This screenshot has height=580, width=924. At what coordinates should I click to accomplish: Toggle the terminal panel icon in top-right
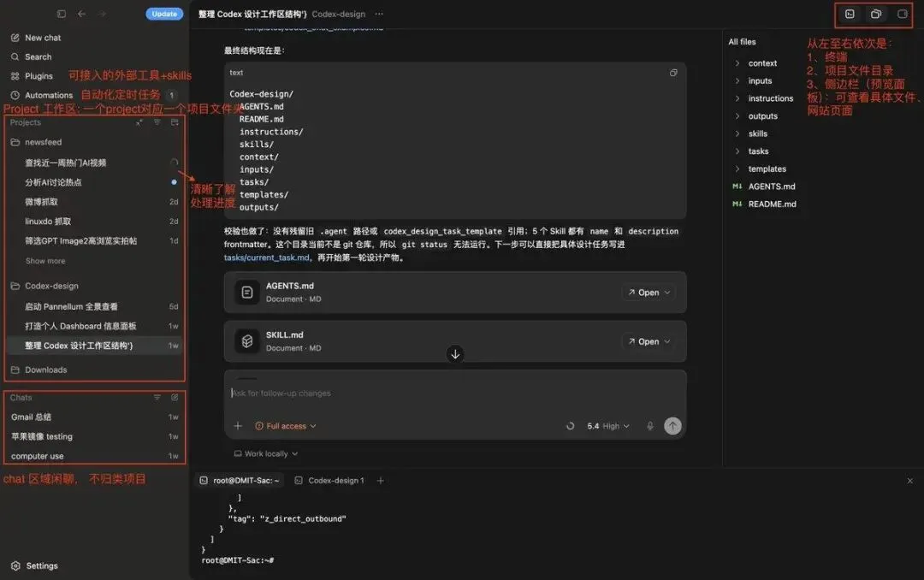coord(850,15)
